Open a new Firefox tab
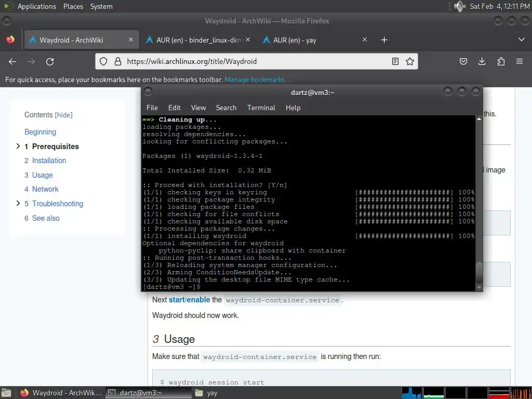Screen dimensions: 532x399 (384, 40)
